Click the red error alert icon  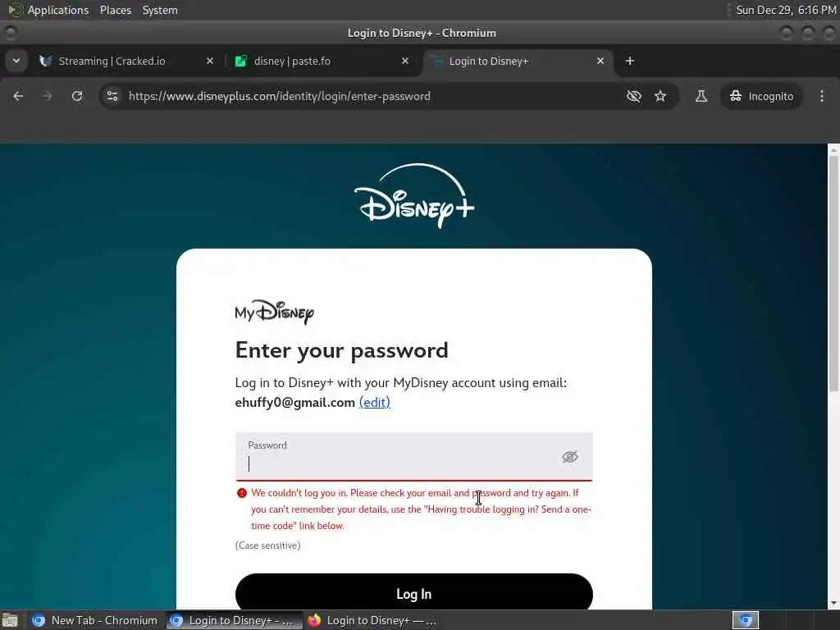pyautogui.click(x=242, y=493)
